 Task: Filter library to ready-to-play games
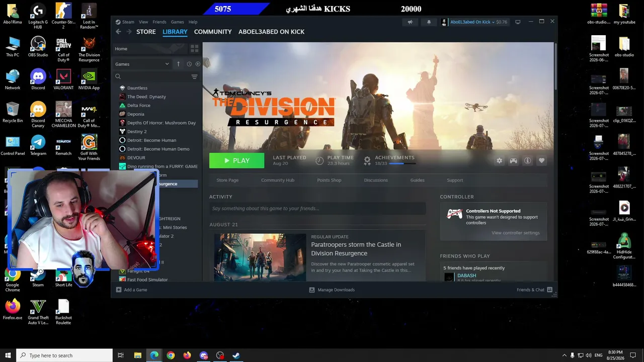coord(198,64)
